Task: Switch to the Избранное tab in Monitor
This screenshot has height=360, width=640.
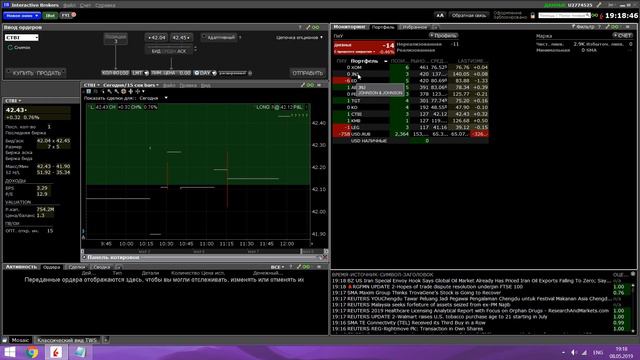Action: tap(414, 27)
